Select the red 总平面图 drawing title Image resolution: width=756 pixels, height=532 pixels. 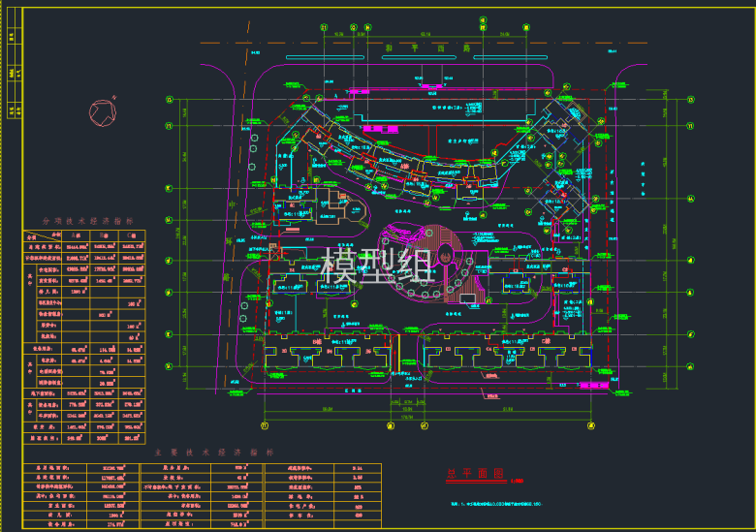[x=475, y=475]
